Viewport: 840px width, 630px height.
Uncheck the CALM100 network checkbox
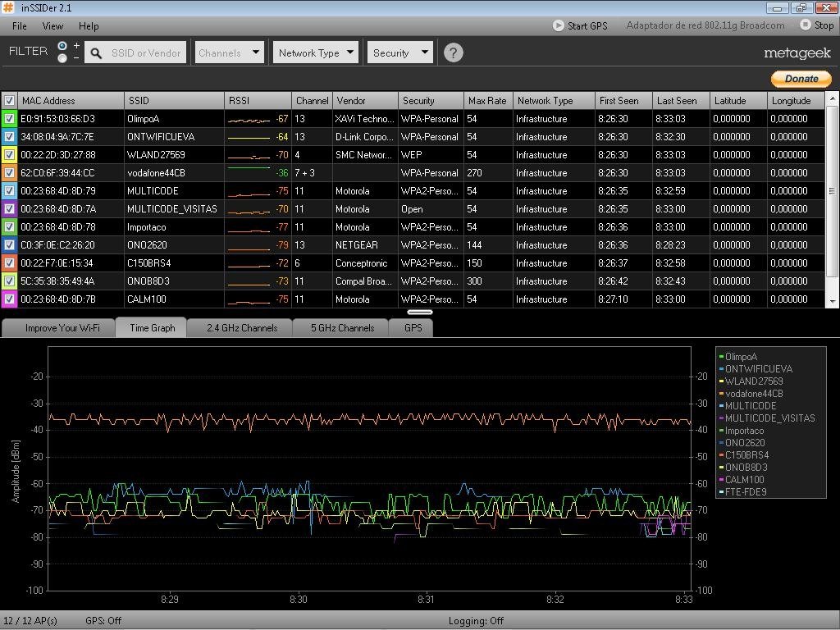(x=9, y=299)
